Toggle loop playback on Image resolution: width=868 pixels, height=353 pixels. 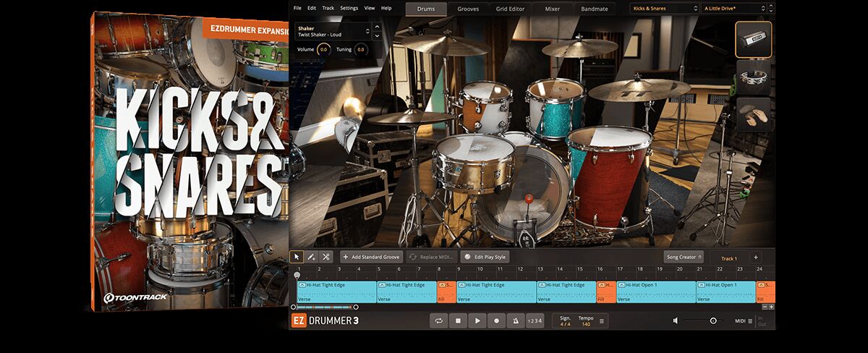pyautogui.click(x=439, y=320)
